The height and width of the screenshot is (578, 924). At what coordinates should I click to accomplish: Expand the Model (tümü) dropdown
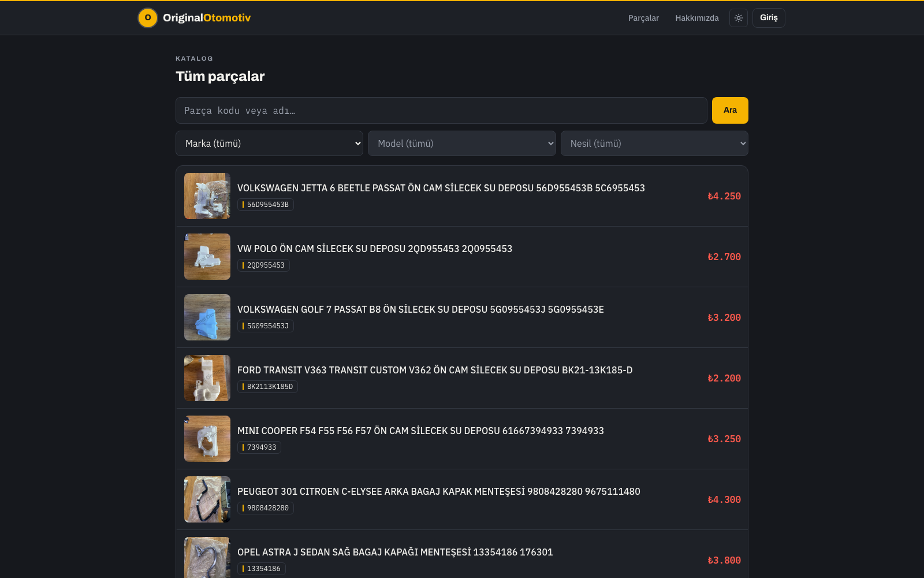[x=462, y=143]
